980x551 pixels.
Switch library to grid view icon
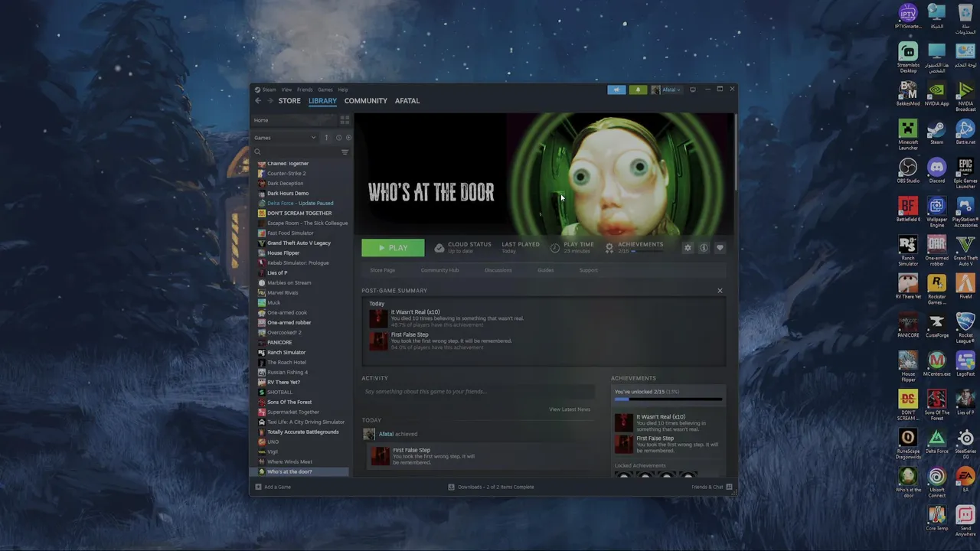click(x=345, y=120)
